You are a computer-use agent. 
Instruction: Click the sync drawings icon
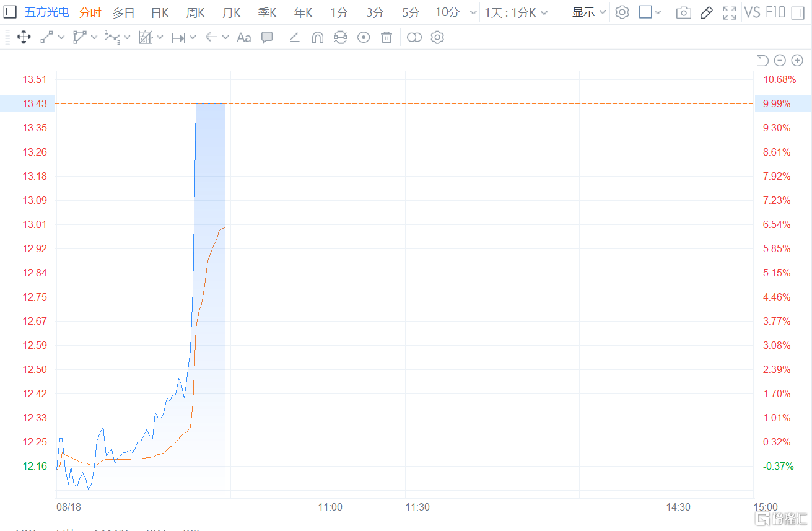pyautogui.click(x=341, y=38)
